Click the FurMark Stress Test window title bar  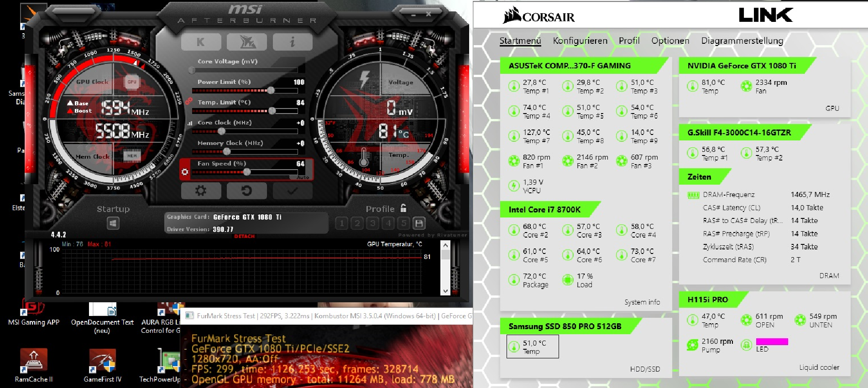click(326, 316)
